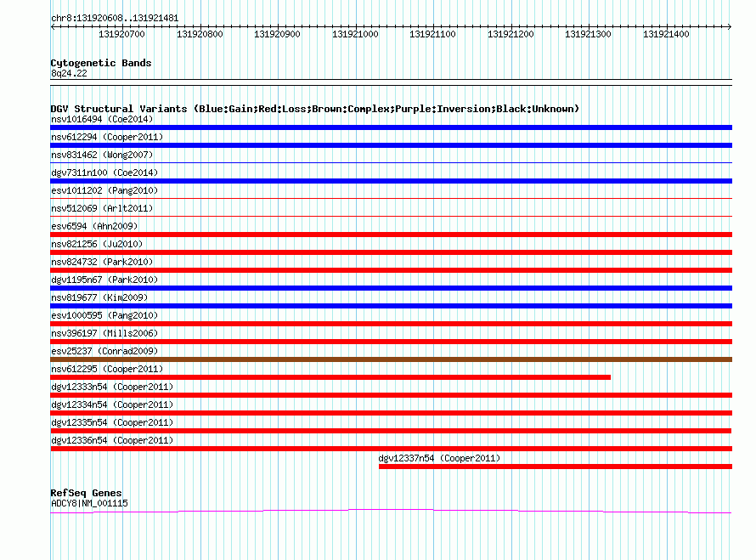Image resolution: width=756 pixels, height=560 pixels.
Task: Click the red bar of dgv12334n54
Action: click(391, 413)
